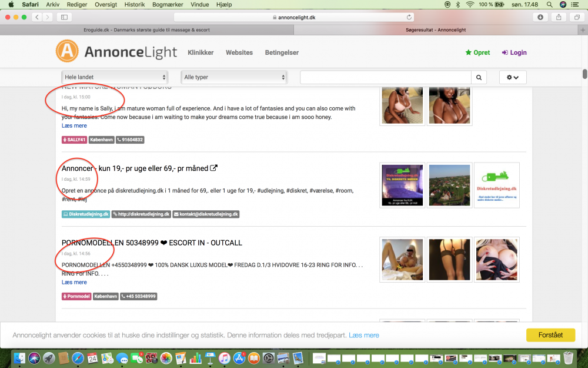Click the SALLY41 tag
This screenshot has height=368, width=588.
(x=74, y=140)
